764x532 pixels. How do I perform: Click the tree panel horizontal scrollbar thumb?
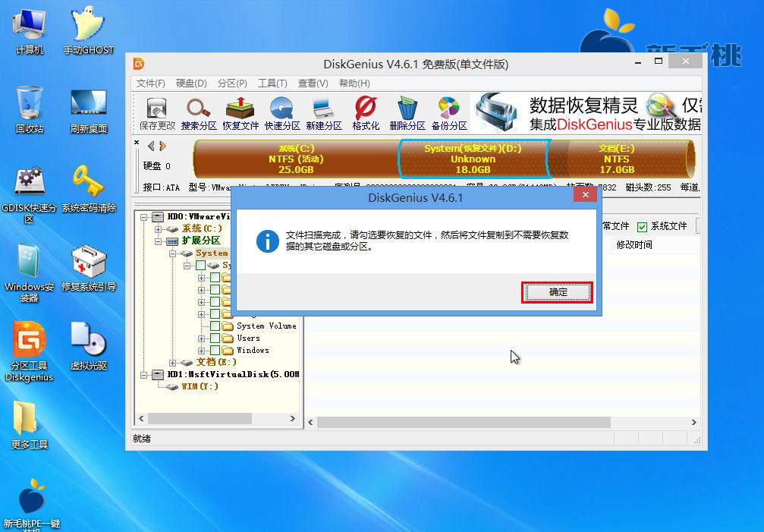point(200,418)
